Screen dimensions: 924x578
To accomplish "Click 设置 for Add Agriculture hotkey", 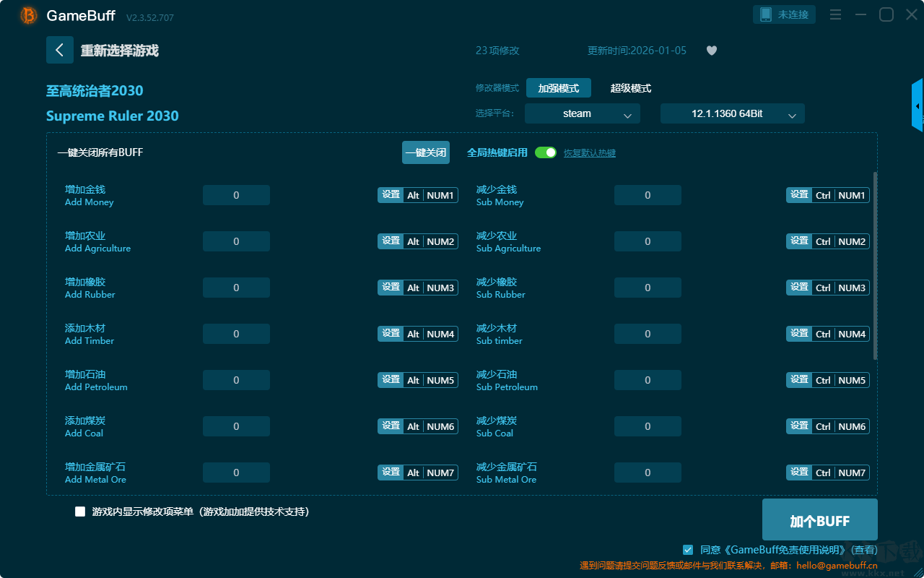I will coord(391,241).
